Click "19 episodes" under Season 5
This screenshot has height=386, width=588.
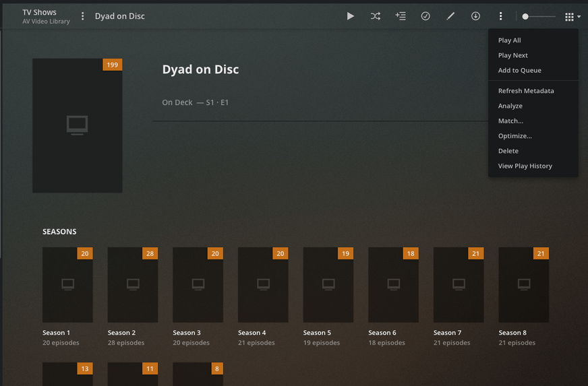(x=322, y=342)
